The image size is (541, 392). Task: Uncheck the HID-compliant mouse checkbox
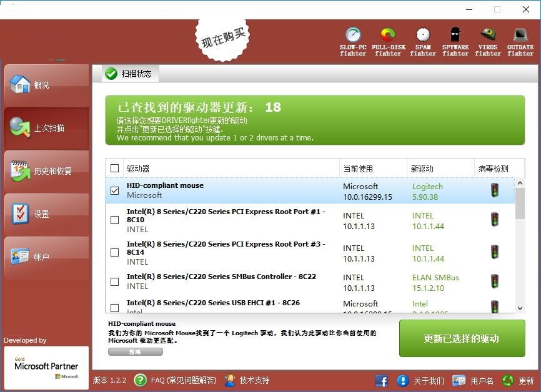pyautogui.click(x=114, y=190)
